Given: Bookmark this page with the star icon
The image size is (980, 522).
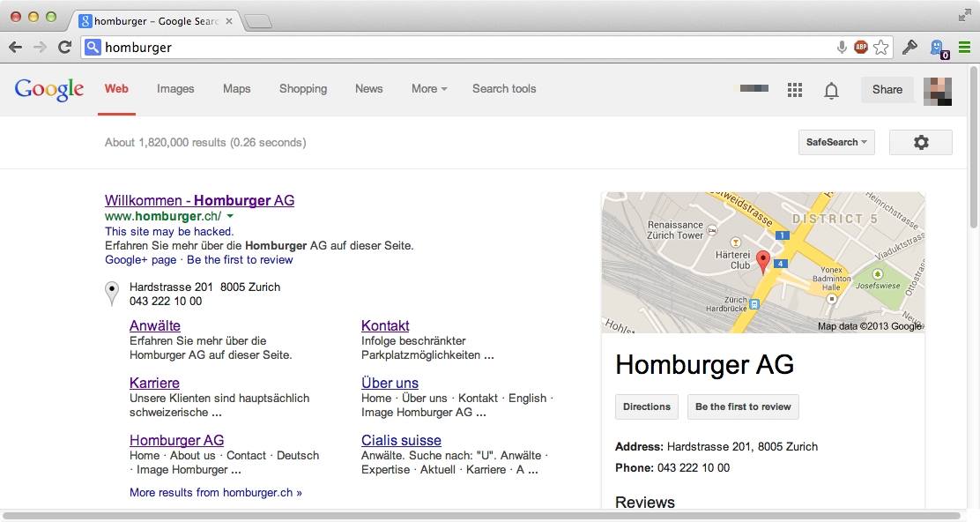Looking at the screenshot, I should (x=880, y=48).
